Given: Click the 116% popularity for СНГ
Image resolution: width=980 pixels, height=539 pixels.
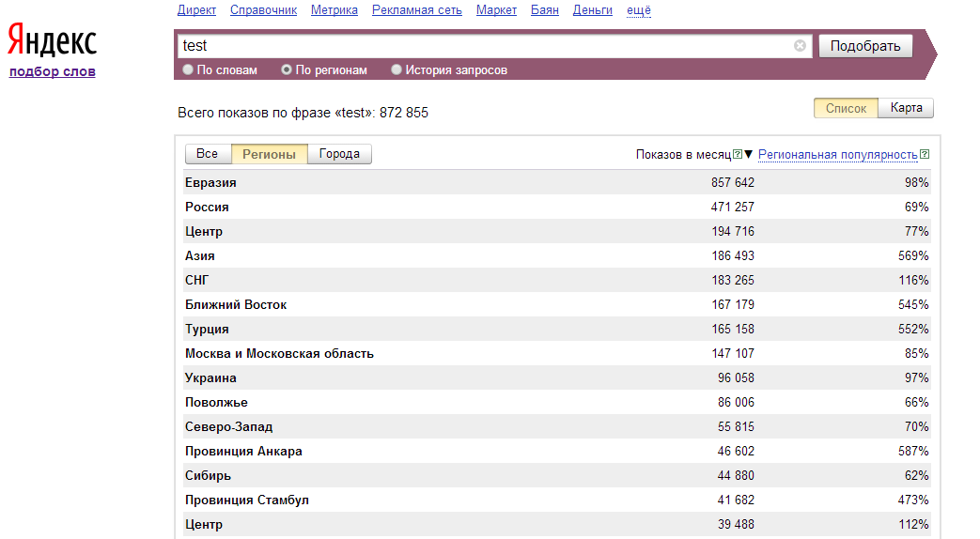Looking at the screenshot, I should coord(913,280).
